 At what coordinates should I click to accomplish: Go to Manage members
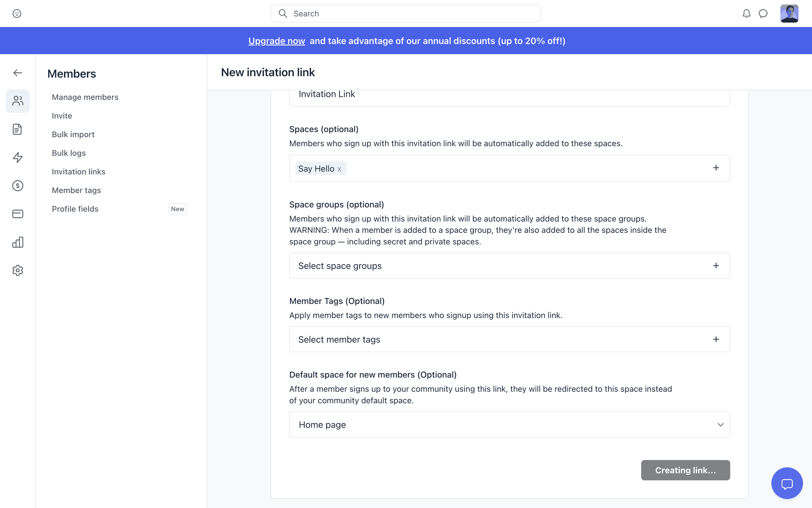click(x=85, y=97)
